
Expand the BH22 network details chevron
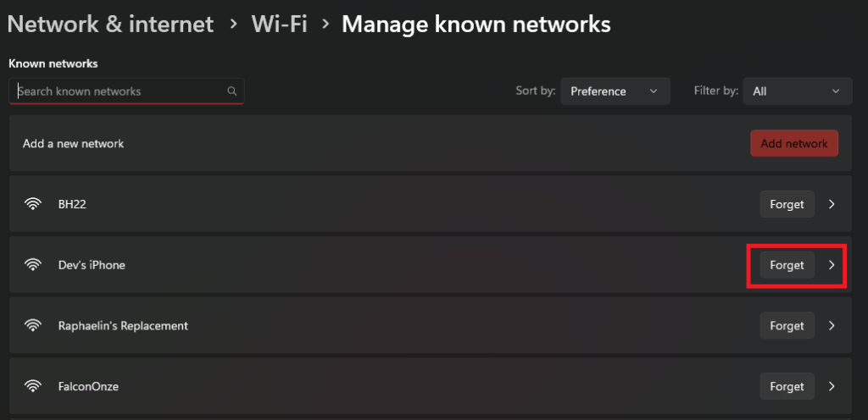(832, 204)
